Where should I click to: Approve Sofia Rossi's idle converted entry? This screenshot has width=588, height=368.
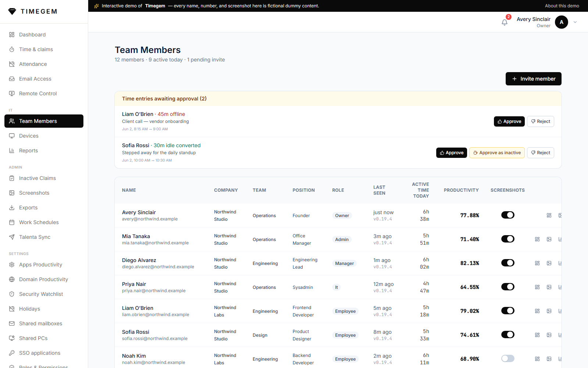451,153
